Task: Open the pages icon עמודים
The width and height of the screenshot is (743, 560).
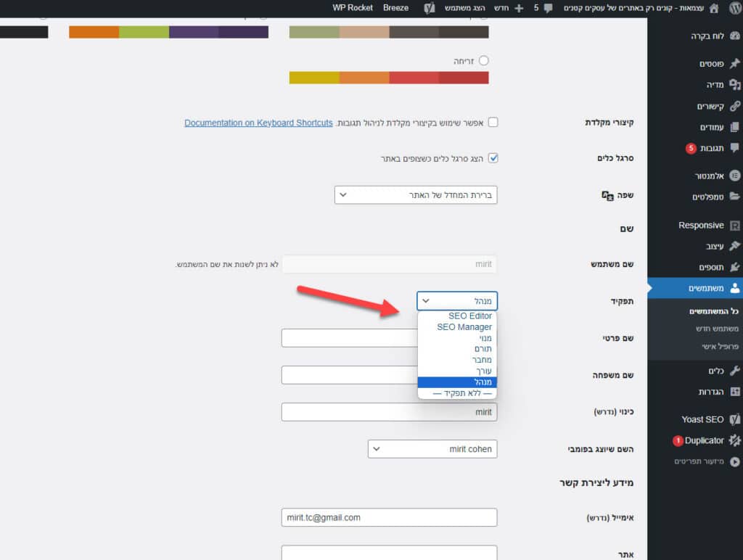Action: 735,127
